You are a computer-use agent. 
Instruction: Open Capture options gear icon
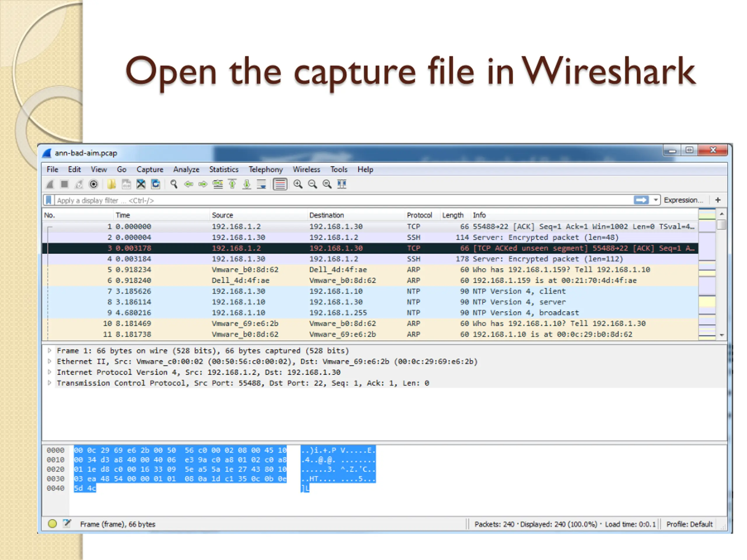(93, 184)
